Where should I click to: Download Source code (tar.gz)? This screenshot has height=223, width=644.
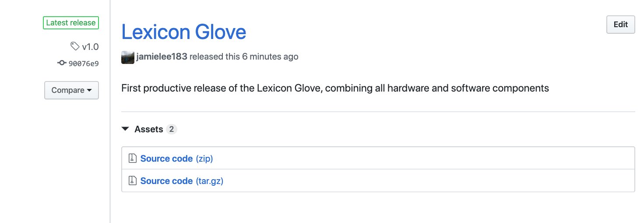click(182, 181)
